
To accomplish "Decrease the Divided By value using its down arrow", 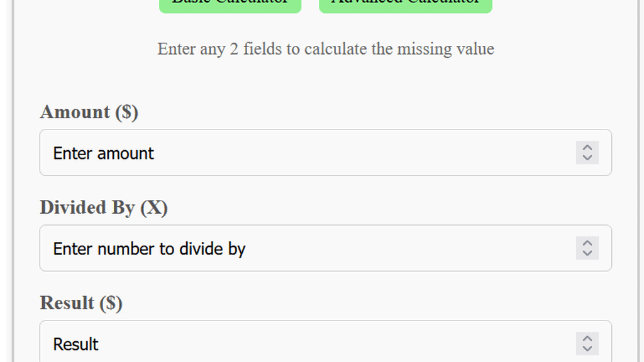I will 587,253.
